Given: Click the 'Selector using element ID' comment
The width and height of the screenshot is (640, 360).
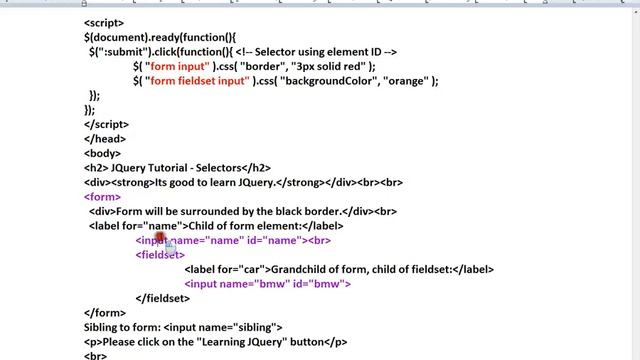Looking at the screenshot, I should [316, 52].
